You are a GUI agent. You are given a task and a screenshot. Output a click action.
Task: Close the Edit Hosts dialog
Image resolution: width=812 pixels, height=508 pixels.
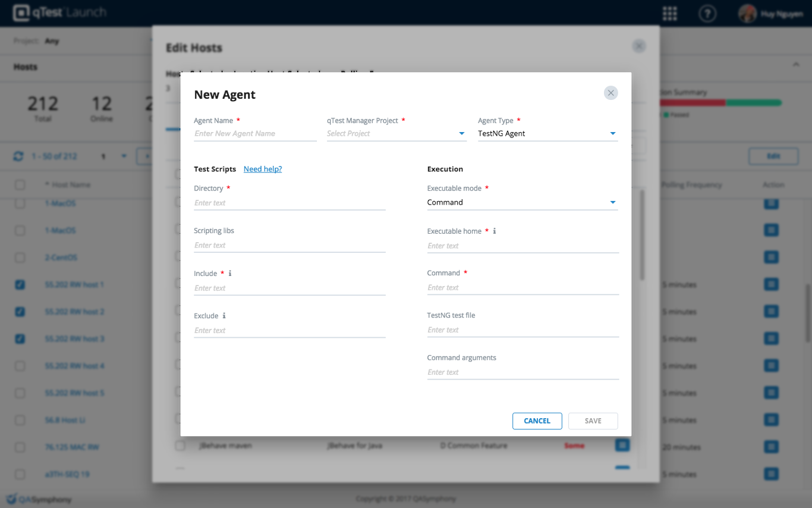tap(639, 46)
